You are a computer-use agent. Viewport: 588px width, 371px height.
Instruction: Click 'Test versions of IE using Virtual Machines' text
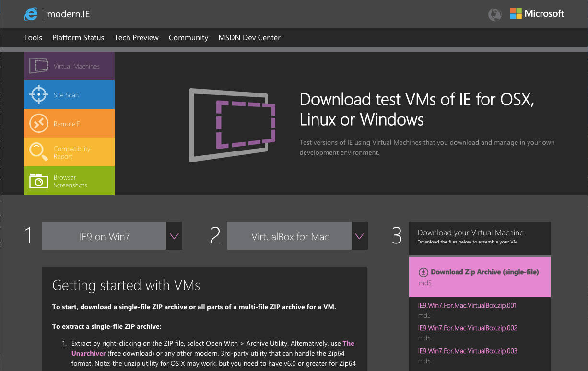426,148
